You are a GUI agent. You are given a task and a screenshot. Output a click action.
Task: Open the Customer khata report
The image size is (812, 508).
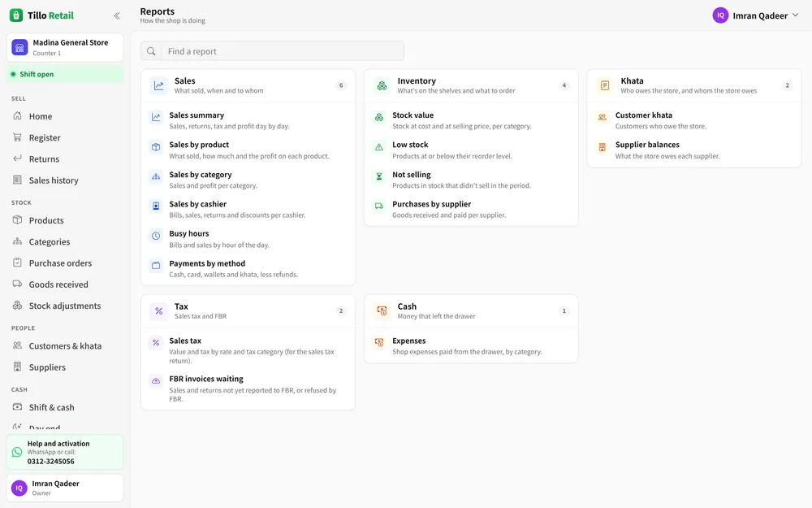click(x=694, y=120)
